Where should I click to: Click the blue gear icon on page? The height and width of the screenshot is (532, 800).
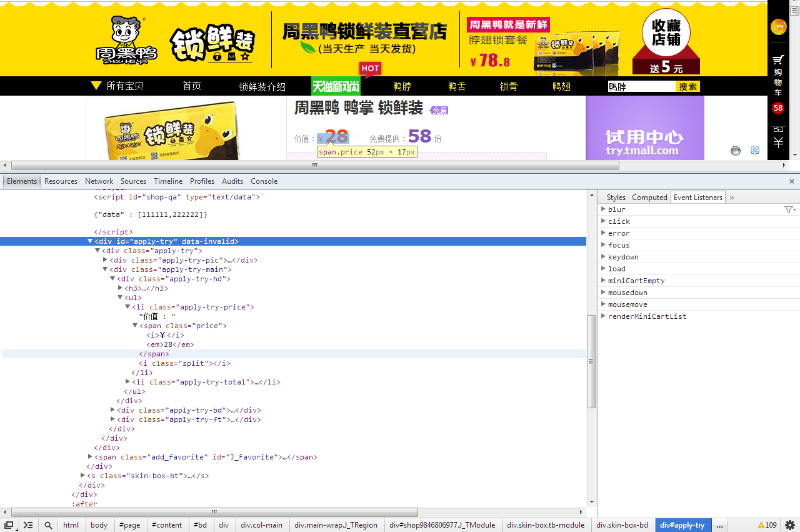(755, 150)
